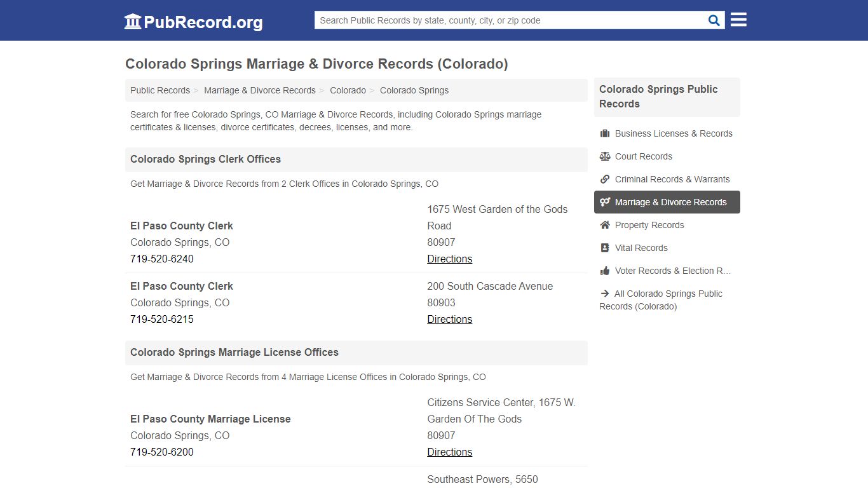This screenshot has width=868, height=488.
Task: Get Directions to 1675 West Garden of the Gods
Action: click(x=449, y=259)
